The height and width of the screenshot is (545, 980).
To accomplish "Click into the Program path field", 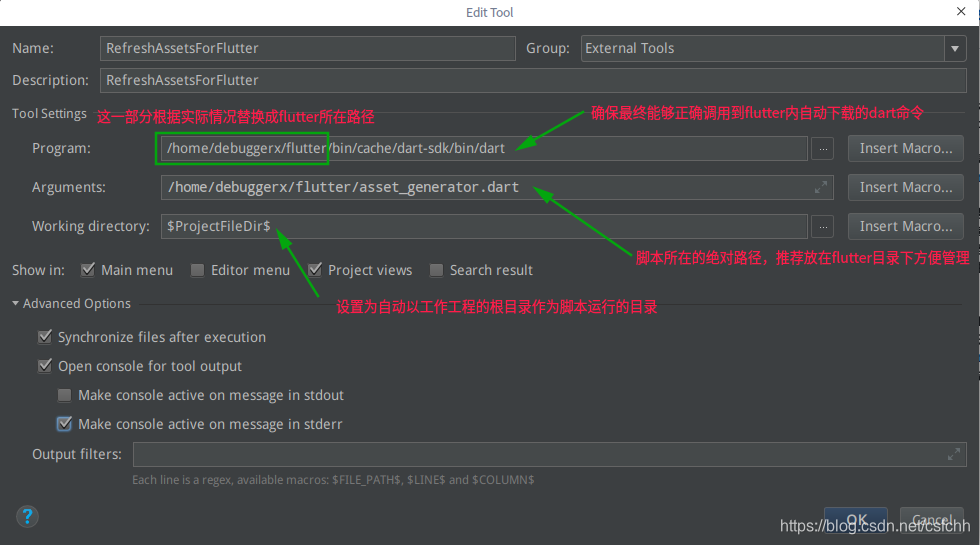I will point(484,149).
